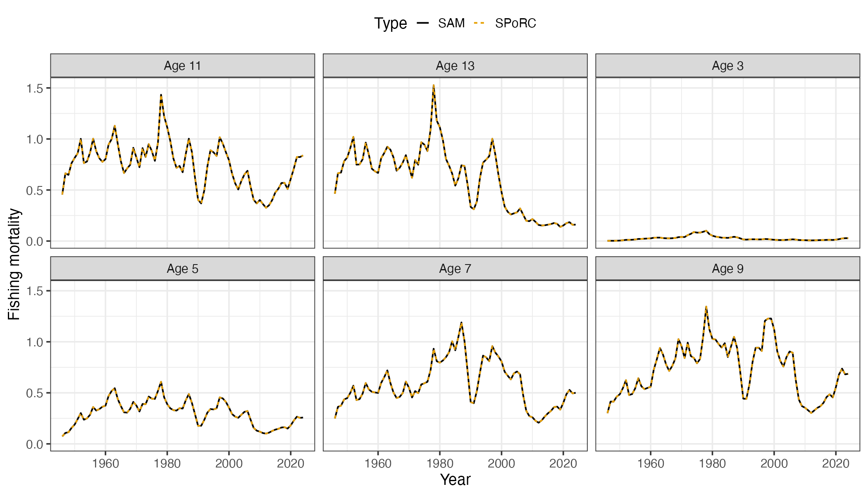Click the 1978 peak in Age 11 panel

pyautogui.click(x=161, y=95)
